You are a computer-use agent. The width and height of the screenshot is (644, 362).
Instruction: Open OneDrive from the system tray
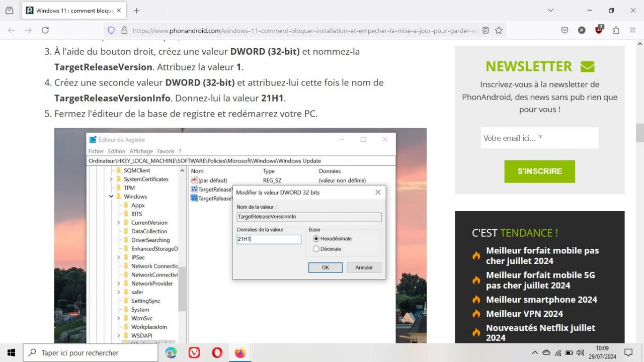tap(546, 353)
